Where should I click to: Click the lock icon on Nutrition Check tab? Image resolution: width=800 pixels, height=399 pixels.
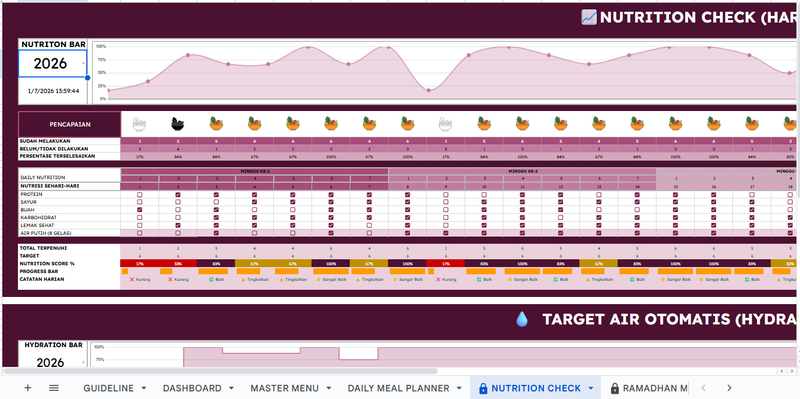click(x=483, y=388)
